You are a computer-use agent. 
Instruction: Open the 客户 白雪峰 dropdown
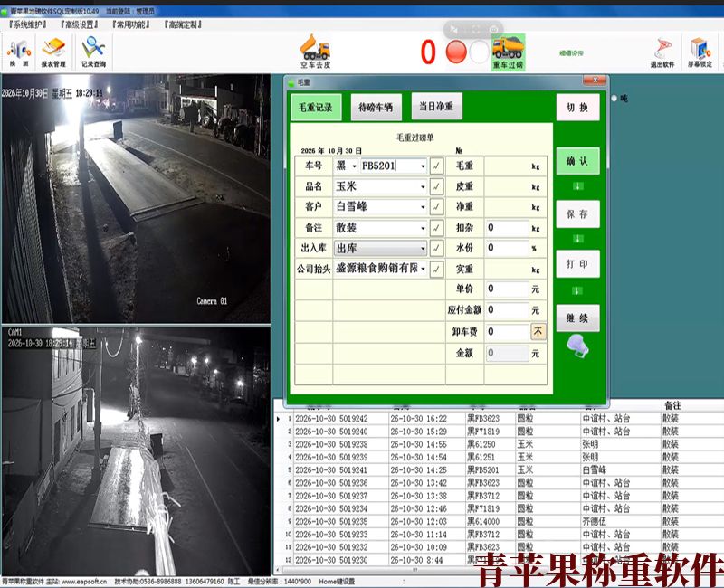423,207
